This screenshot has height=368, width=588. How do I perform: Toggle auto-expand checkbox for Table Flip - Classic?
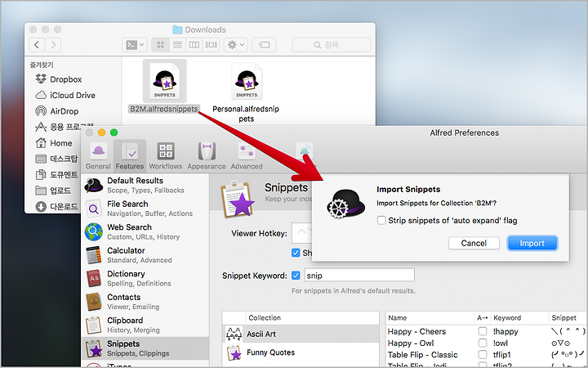click(x=483, y=354)
